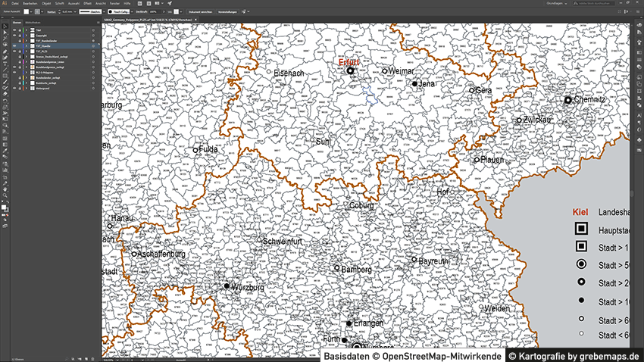Toggle visibility of the TXT_Staedte layer

click(x=14, y=46)
